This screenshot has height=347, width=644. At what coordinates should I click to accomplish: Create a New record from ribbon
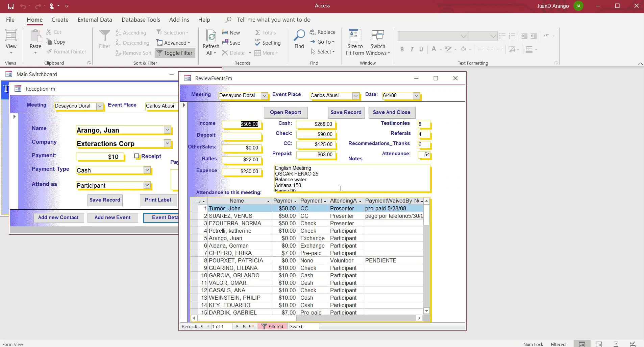tap(231, 33)
